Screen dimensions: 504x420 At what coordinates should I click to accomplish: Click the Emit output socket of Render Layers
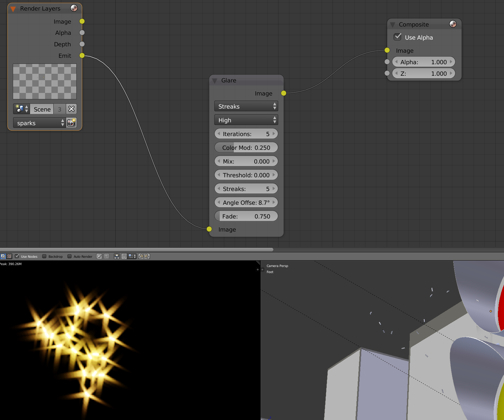coord(82,56)
